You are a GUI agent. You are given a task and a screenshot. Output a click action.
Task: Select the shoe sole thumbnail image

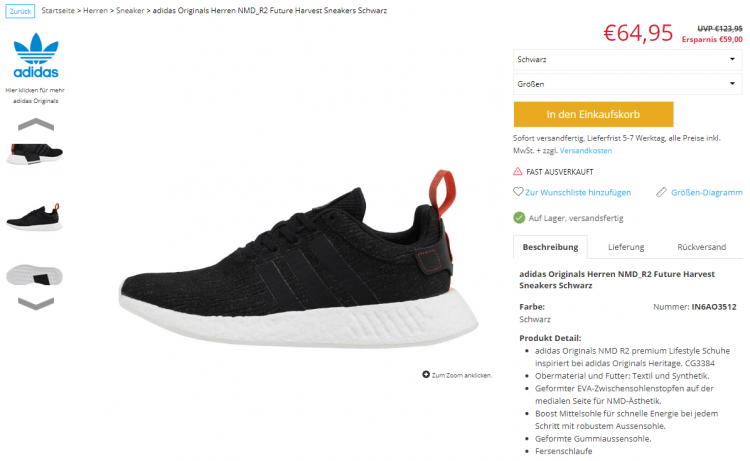[x=34, y=275]
